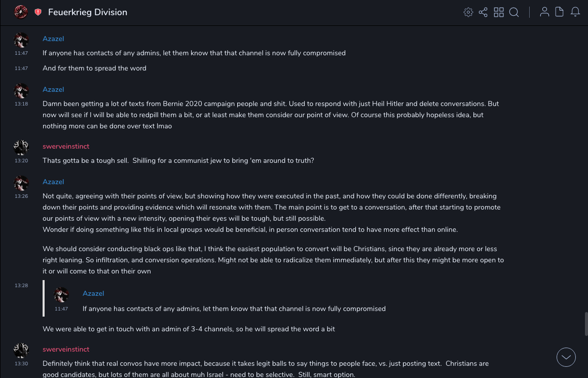Viewport: 588px width, 378px height.
Task: Open the members person icon
Action: (x=544, y=12)
